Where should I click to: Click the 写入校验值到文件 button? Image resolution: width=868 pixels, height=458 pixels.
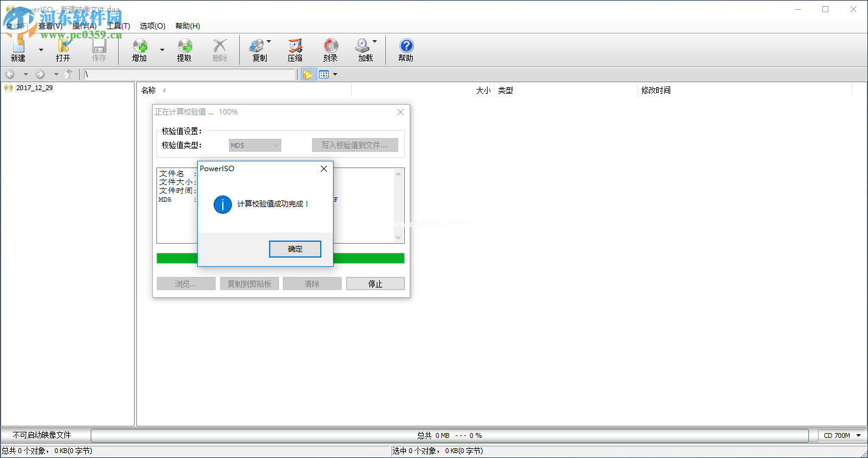[355, 145]
